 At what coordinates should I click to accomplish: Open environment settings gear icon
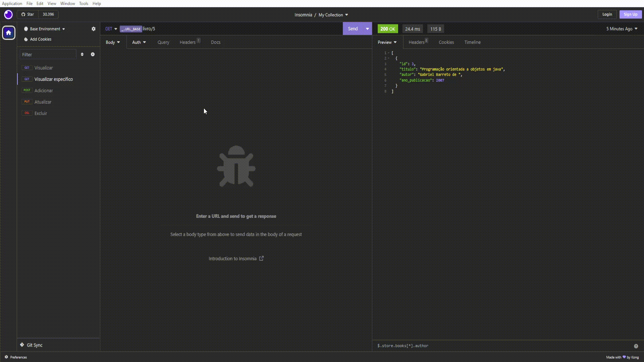(94, 29)
